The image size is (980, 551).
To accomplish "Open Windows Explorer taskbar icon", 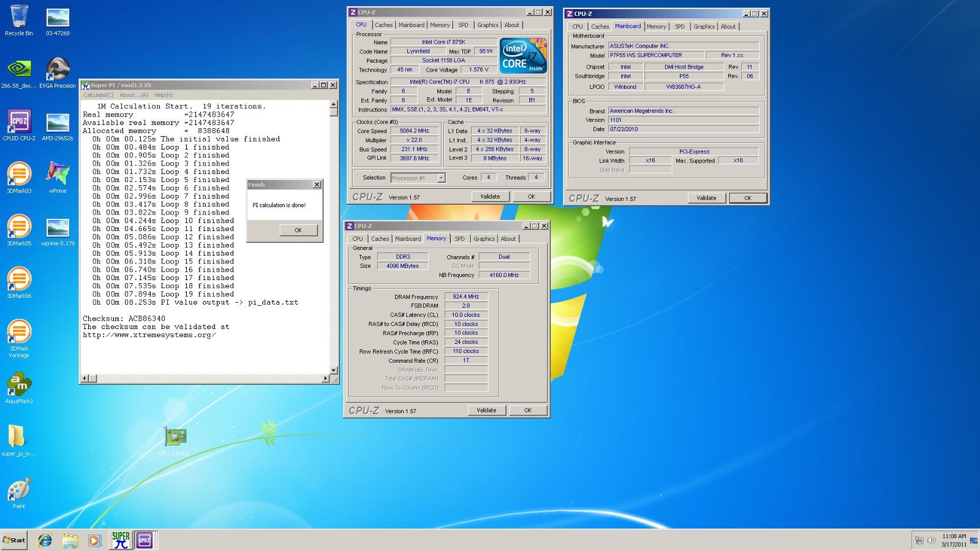I will click(x=70, y=540).
